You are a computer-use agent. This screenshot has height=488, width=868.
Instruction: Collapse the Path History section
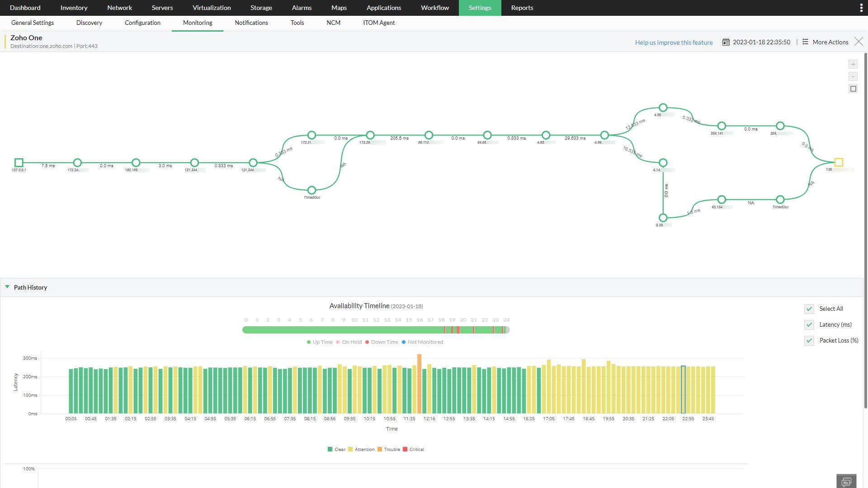tap(7, 287)
